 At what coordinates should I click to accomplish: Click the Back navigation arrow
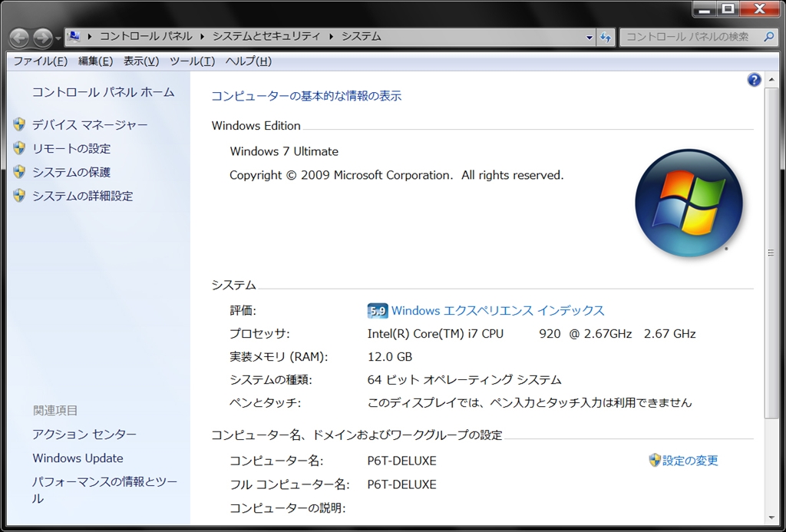tap(19, 37)
